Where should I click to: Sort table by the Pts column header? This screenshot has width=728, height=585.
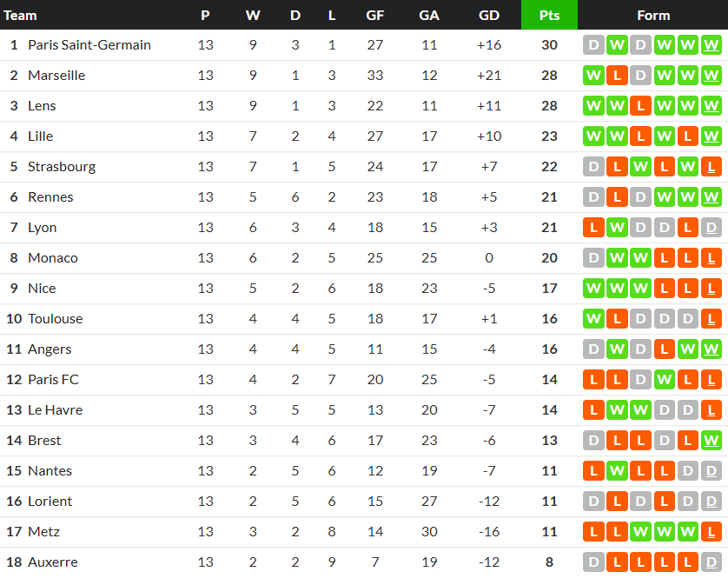pyautogui.click(x=549, y=15)
